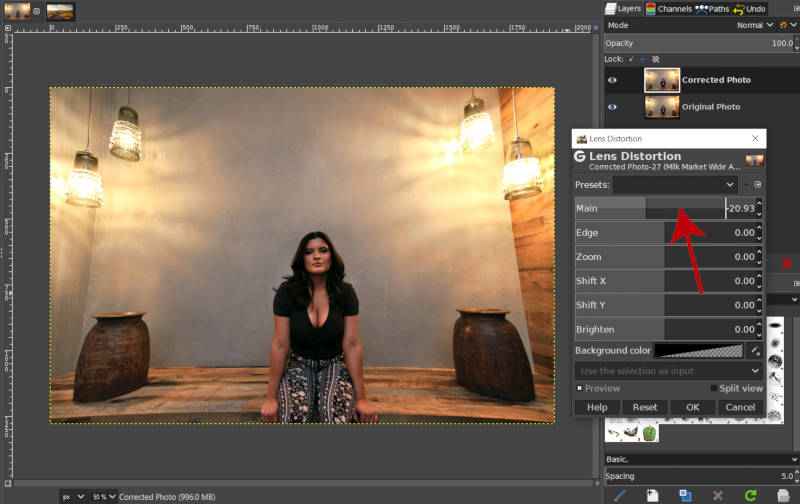Viewport: 800px width, 504px height.
Task: Click the Shift Y slider
Action: point(665,305)
